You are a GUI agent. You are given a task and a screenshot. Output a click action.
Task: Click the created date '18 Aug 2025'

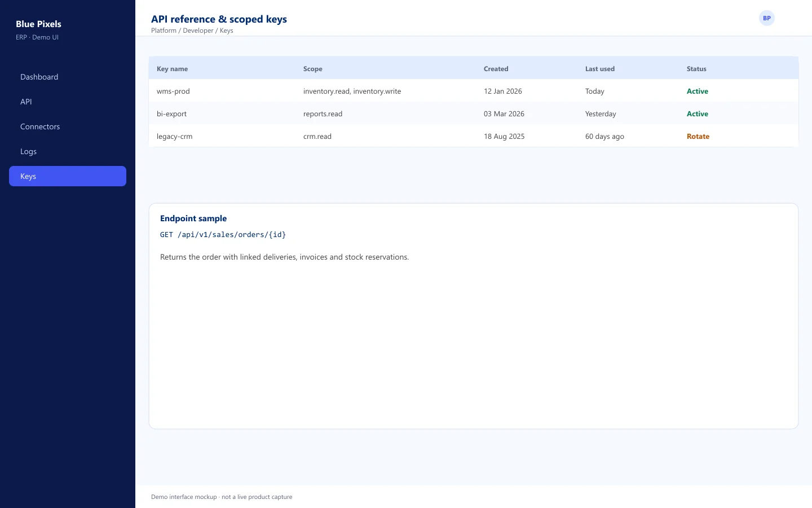point(504,136)
